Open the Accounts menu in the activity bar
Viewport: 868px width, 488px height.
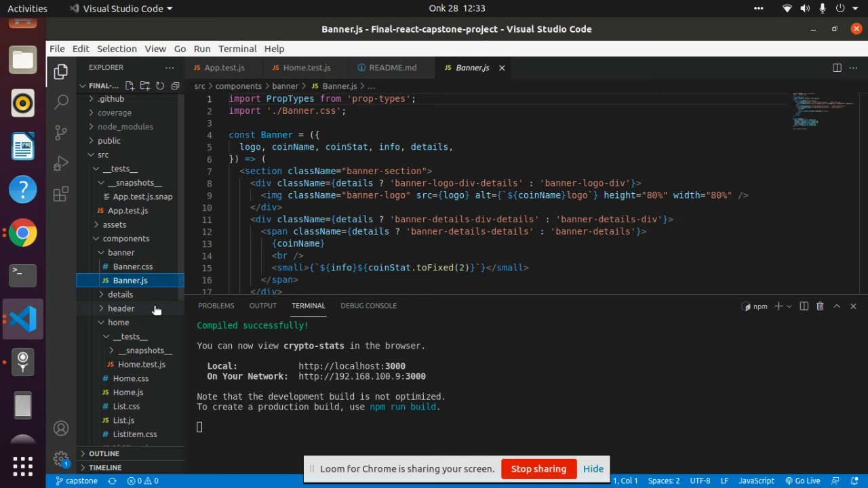click(x=61, y=428)
